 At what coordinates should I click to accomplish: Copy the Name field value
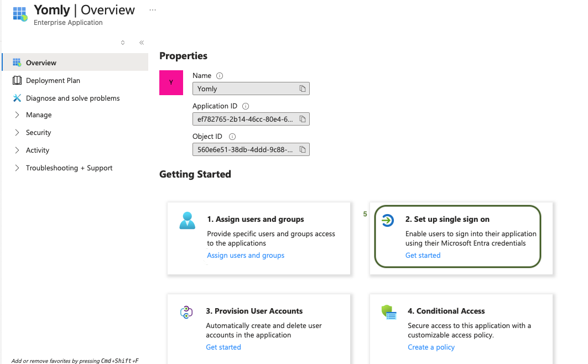[x=303, y=89]
